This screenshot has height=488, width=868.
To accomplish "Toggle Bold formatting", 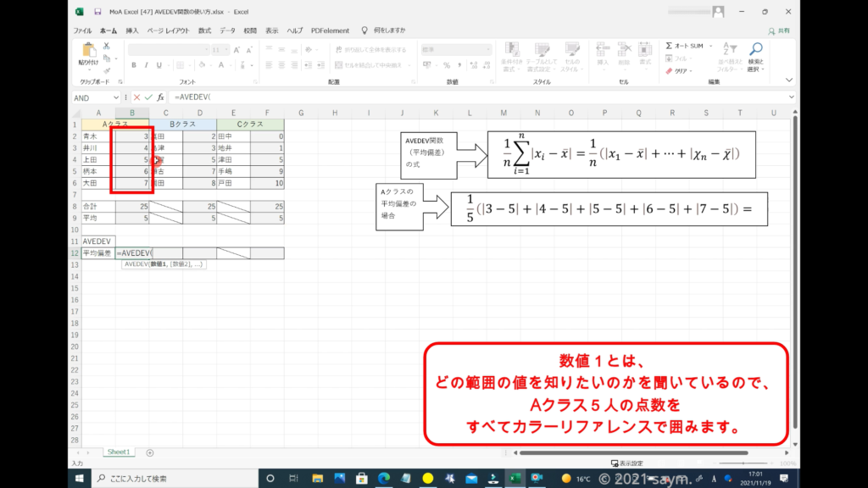I will click(x=133, y=65).
